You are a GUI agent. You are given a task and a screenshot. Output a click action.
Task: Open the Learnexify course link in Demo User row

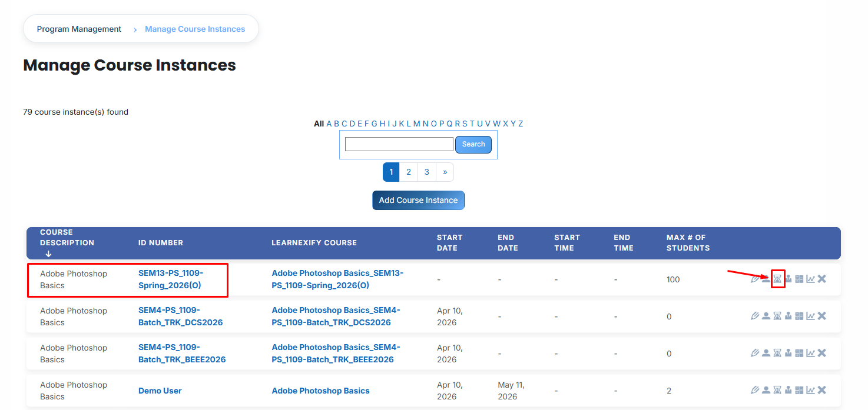[x=320, y=391]
